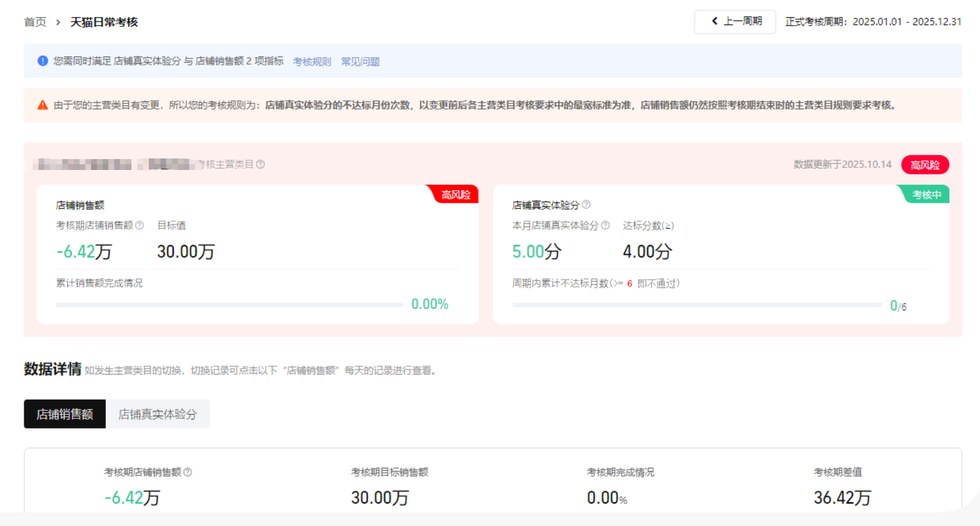Click the orange warning triangle icon
The image size is (980, 526).
[42, 105]
